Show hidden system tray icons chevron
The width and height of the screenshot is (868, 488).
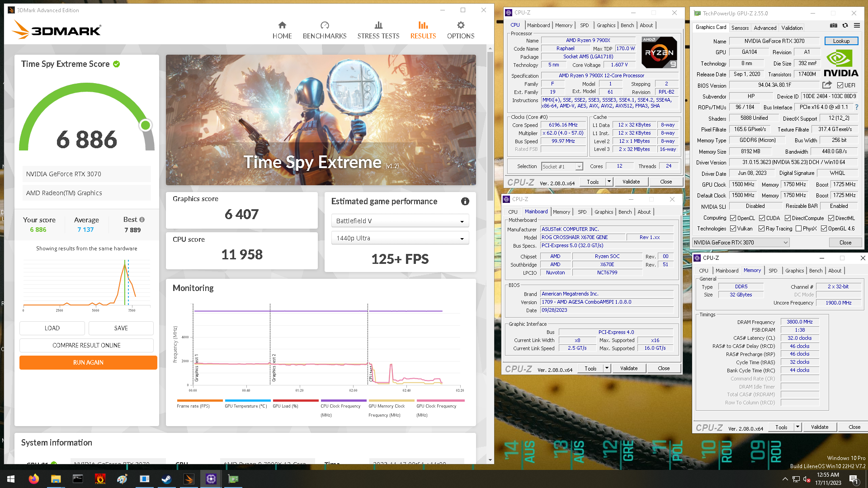point(785,479)
